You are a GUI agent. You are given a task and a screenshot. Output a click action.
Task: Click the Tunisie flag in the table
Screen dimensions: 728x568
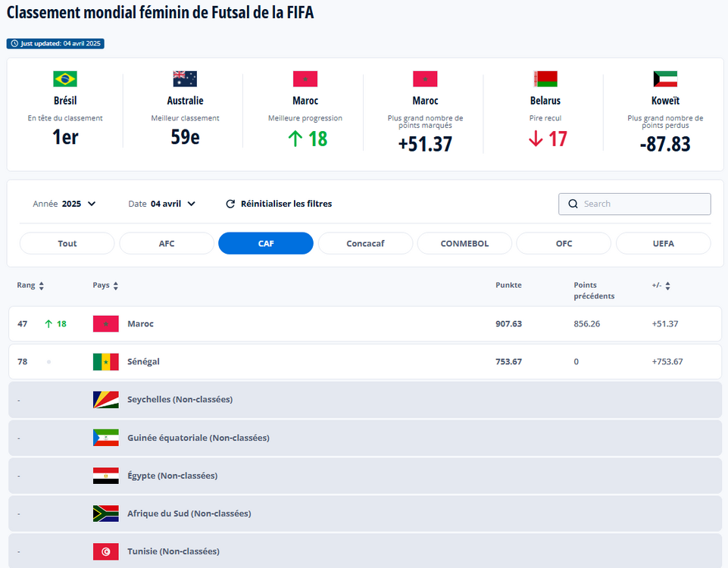(106, 551)
